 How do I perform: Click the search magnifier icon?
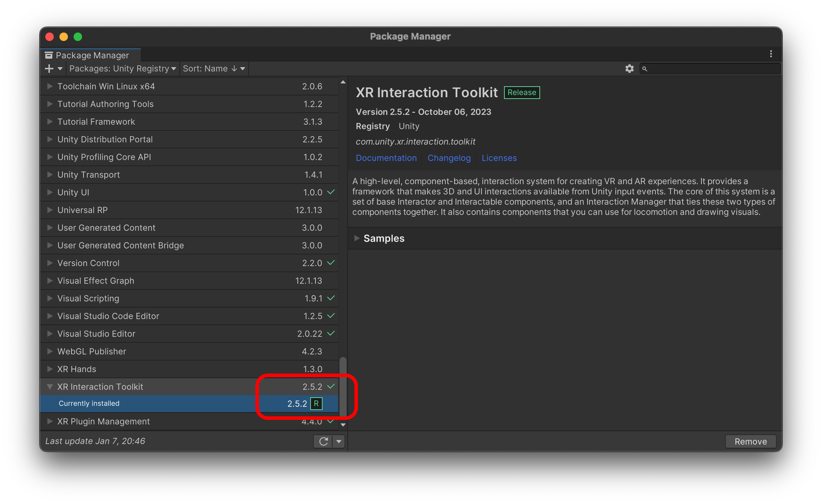point(644,69)
